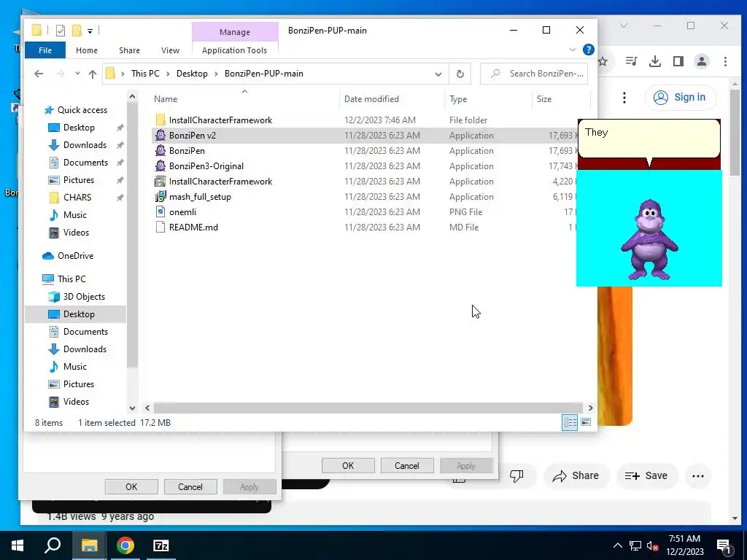Screen dimensions: 747x560
Task: Click the YouTube Share button
Action: click(576, 475)
